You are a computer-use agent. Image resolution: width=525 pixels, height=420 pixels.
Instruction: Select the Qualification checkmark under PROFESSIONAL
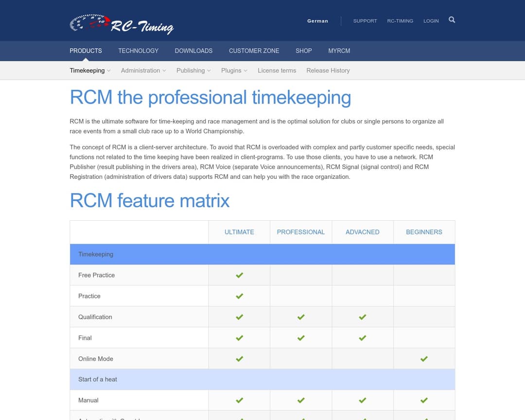coord(301,316)
